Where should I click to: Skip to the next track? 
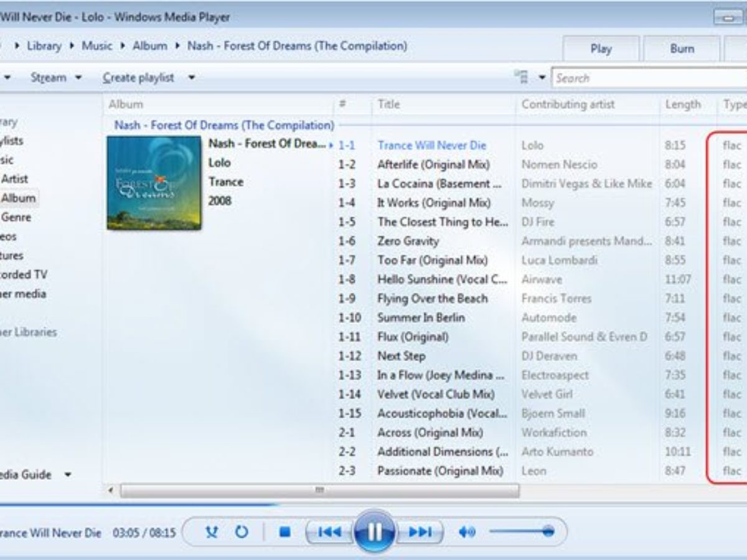pos(420,532)
